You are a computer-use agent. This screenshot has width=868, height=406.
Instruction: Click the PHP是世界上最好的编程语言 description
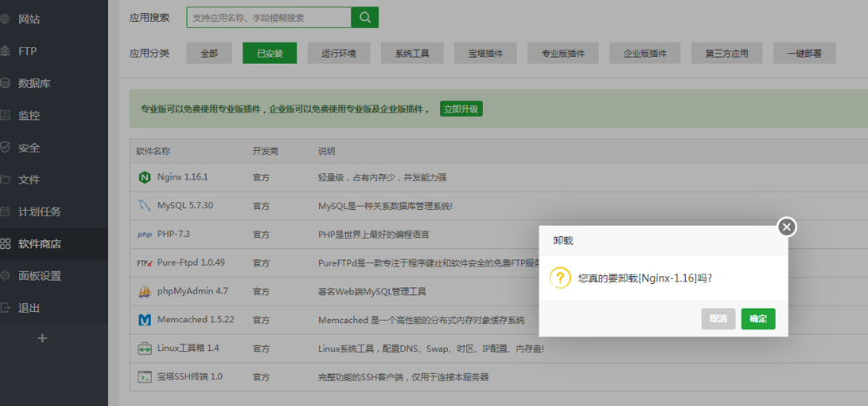(x=374, y=234)
